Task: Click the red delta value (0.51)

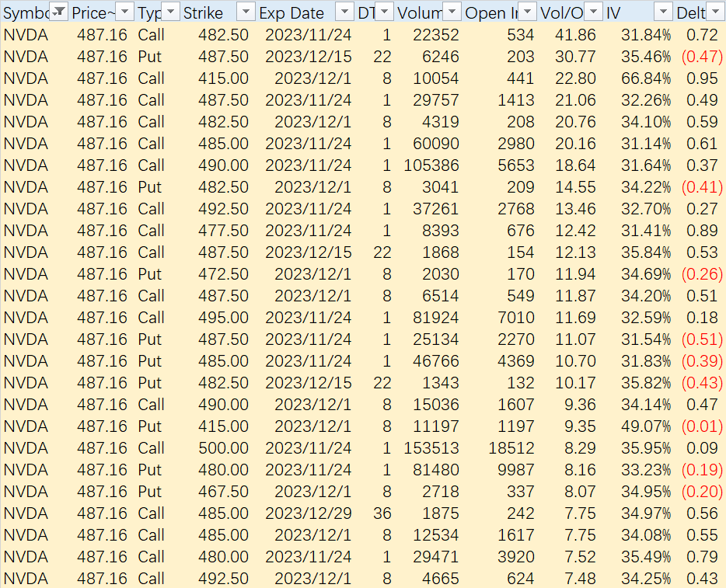Action: click(x=702, y=339)
